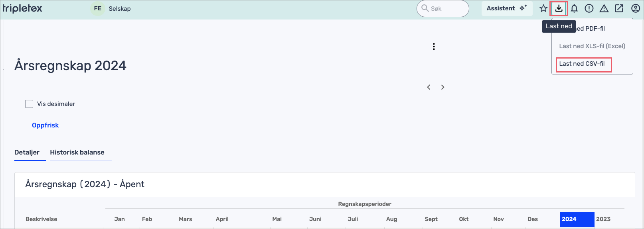
Task: Select Last ned CSV-fil option
Action: point(582,64)
